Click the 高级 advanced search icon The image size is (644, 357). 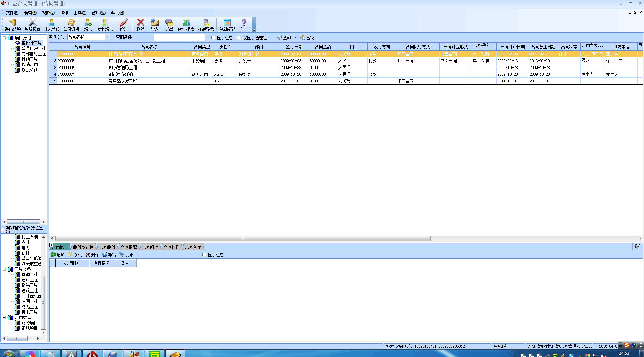pyautogui.click(x=307, y=38)
